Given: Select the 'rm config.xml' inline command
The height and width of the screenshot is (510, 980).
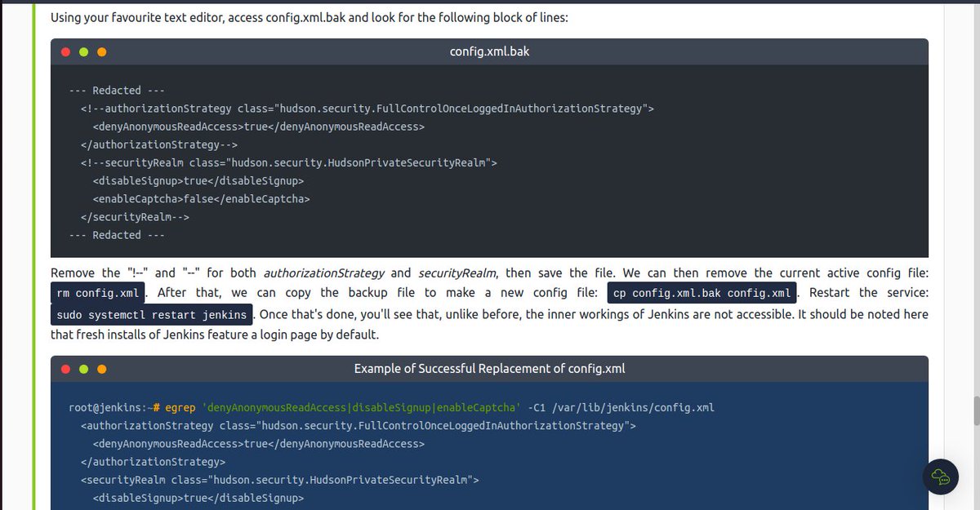Looking at the screenshot, I should pyautogui.click(x=100, y=292).
